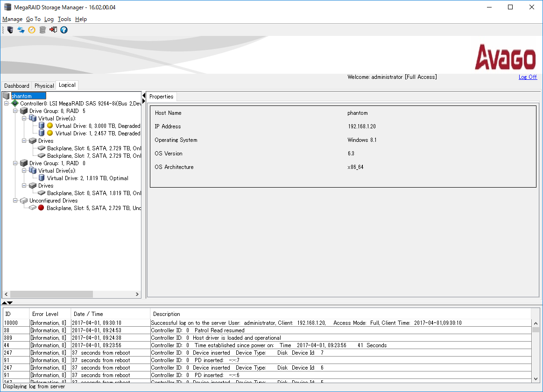Switch to the Physical tab
Image resolution: width=543 pixels, height=392 pixels.
44,86
